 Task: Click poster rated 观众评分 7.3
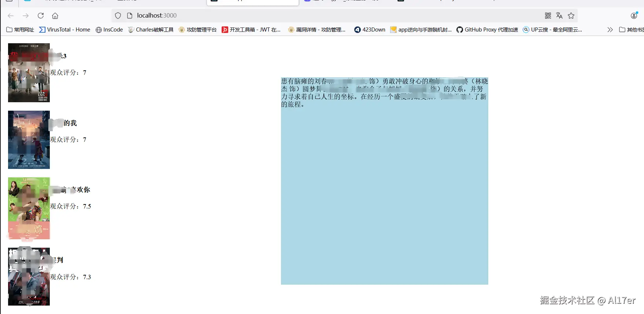pyautogui.click(x=29, y=277)
